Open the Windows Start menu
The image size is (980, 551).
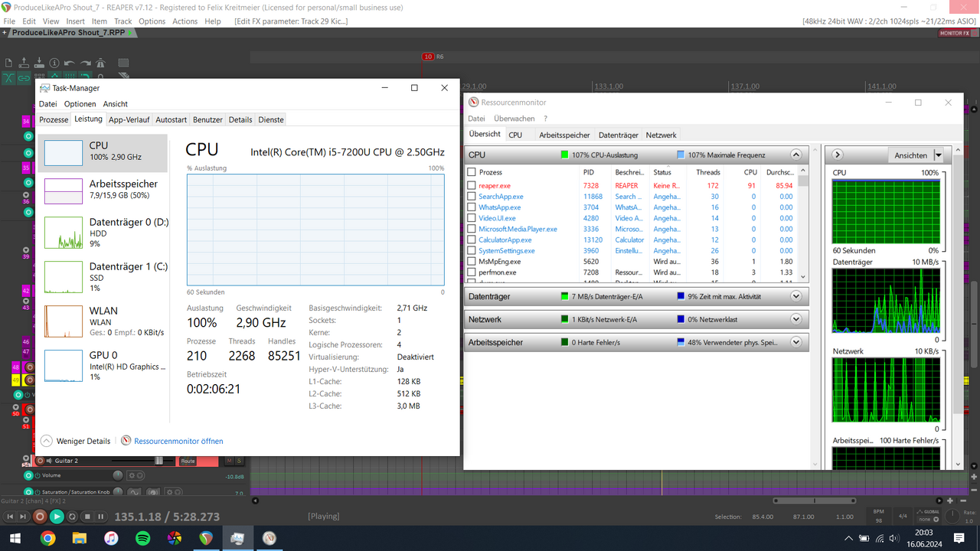tap(15, 539)
